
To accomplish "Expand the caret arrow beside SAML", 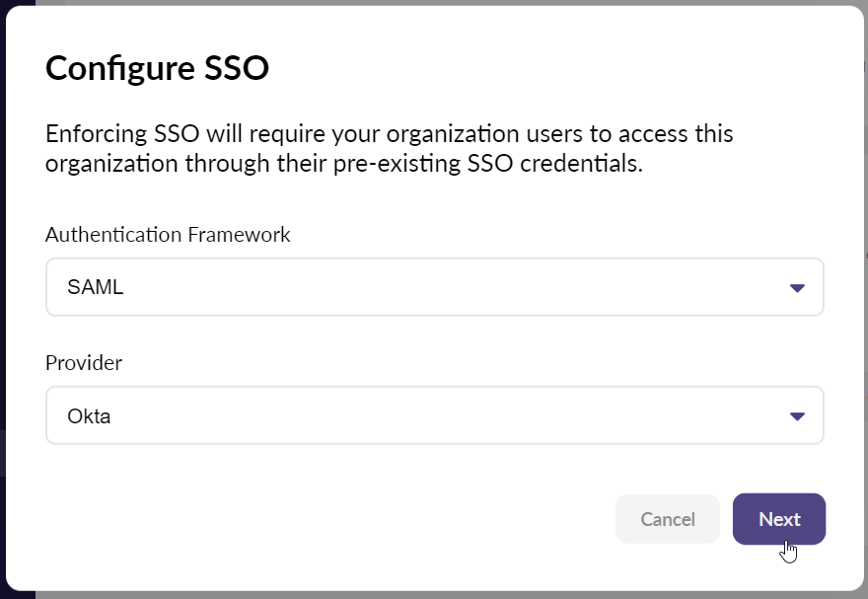I will tap(797, 288).
